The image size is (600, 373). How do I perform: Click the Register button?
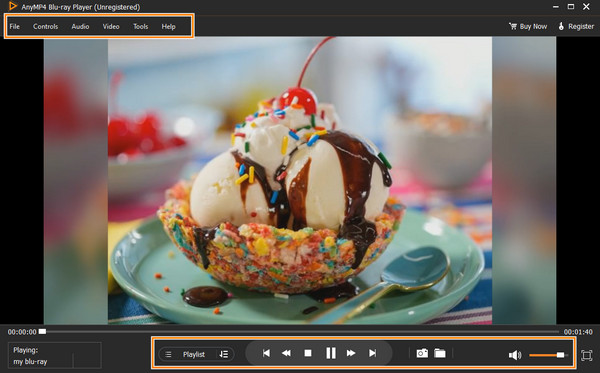576,26
